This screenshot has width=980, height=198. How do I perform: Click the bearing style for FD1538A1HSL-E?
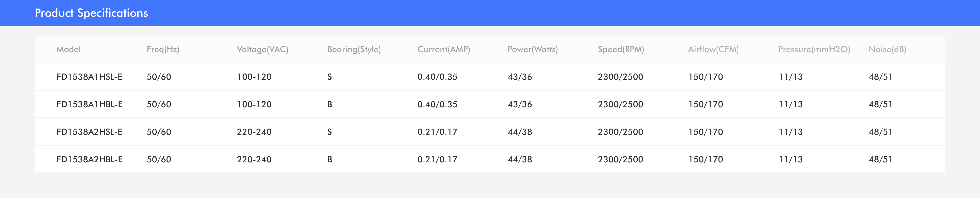pos(329,77)
